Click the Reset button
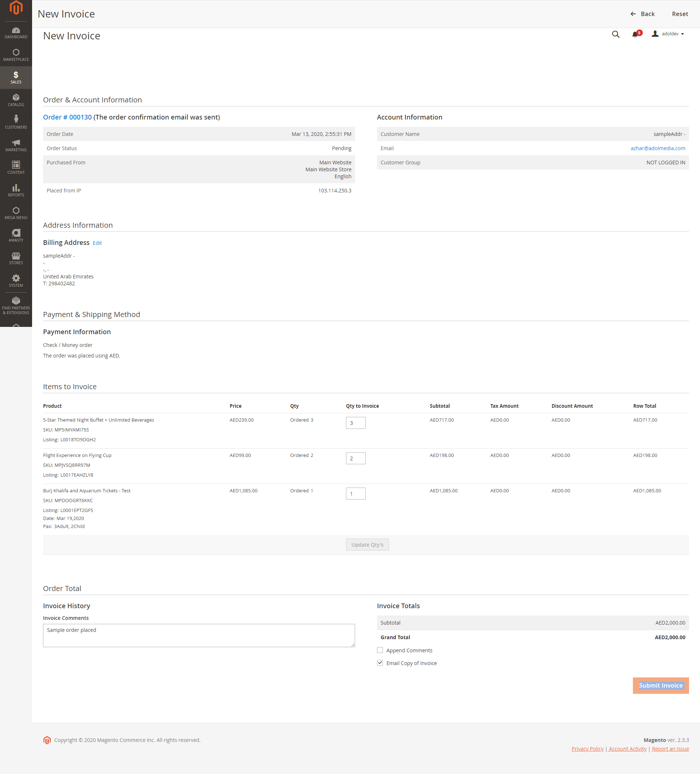 click(680, 14)
